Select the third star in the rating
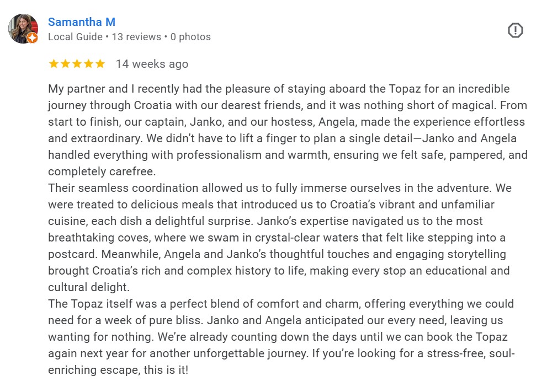Viewport: 547px width, 392px height. tap(77, 64)
